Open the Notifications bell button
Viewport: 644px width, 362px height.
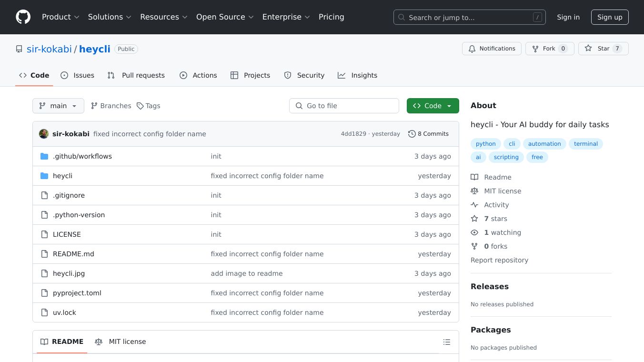tap(492, 49)
